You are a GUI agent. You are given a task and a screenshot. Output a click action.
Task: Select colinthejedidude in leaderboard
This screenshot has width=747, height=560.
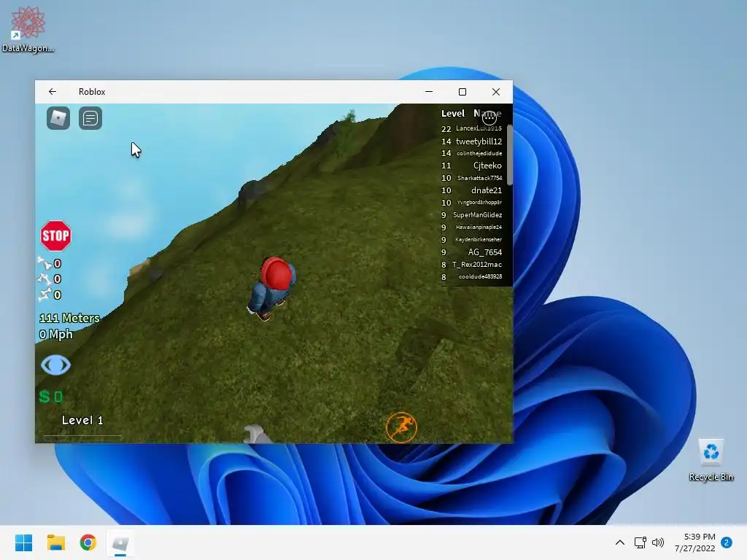tap(479, 153)
